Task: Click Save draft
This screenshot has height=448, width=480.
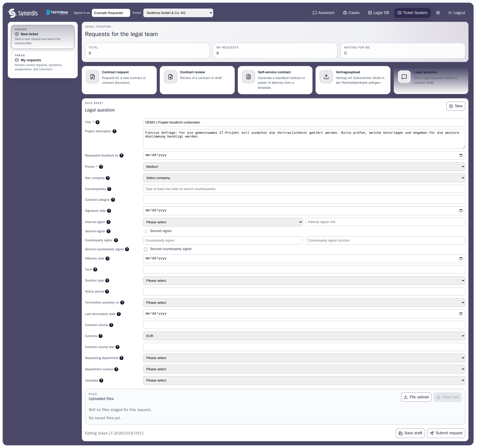Action: [410, 433]
